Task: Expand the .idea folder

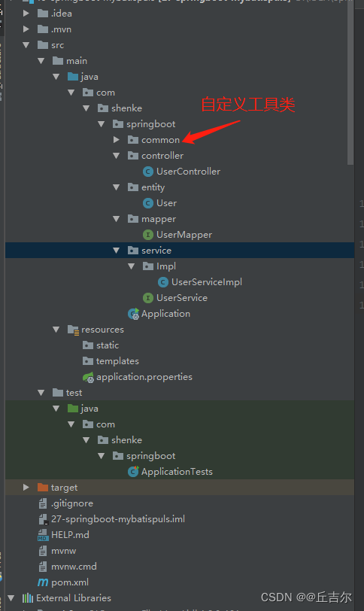Action: (26, 14)
